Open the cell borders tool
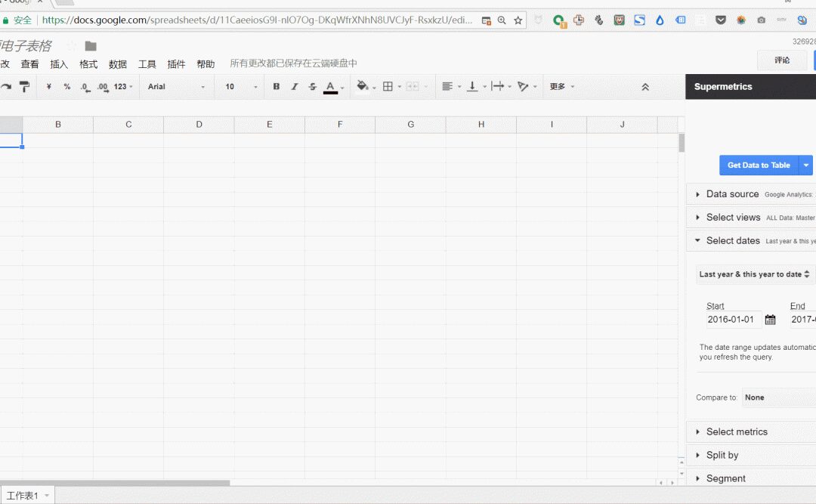 pos(388,86)
